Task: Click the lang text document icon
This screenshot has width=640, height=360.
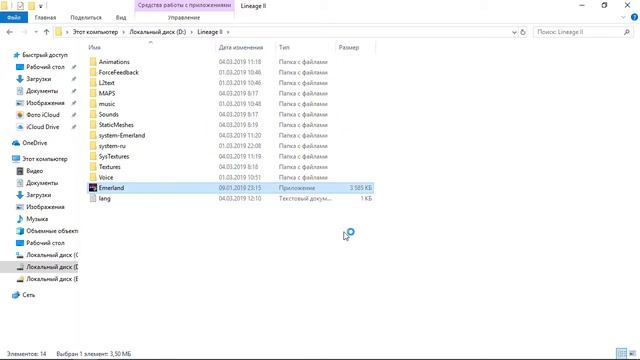Action: (93, 198)
